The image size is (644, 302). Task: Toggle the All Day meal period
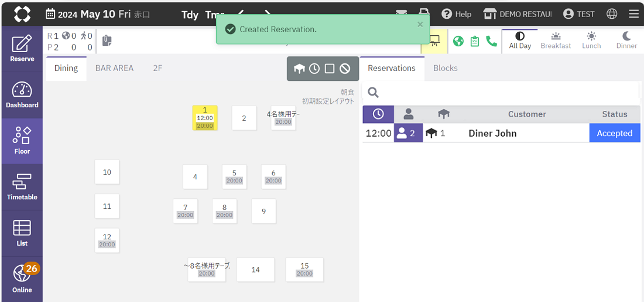tap(520, 41)
